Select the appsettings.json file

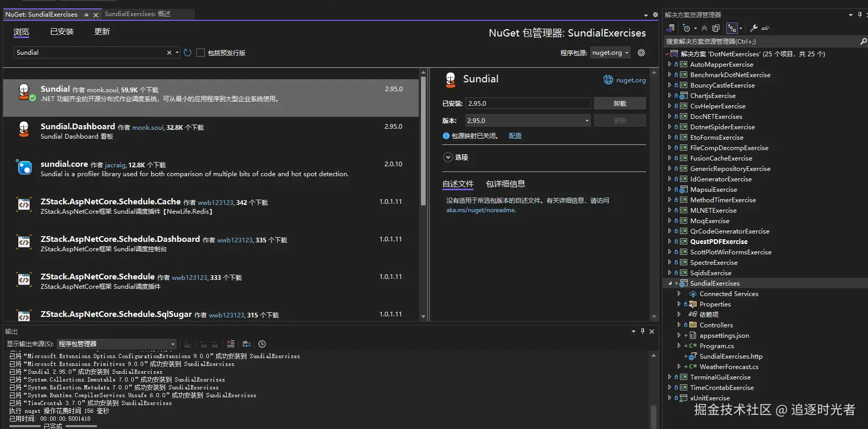[724, 335]
